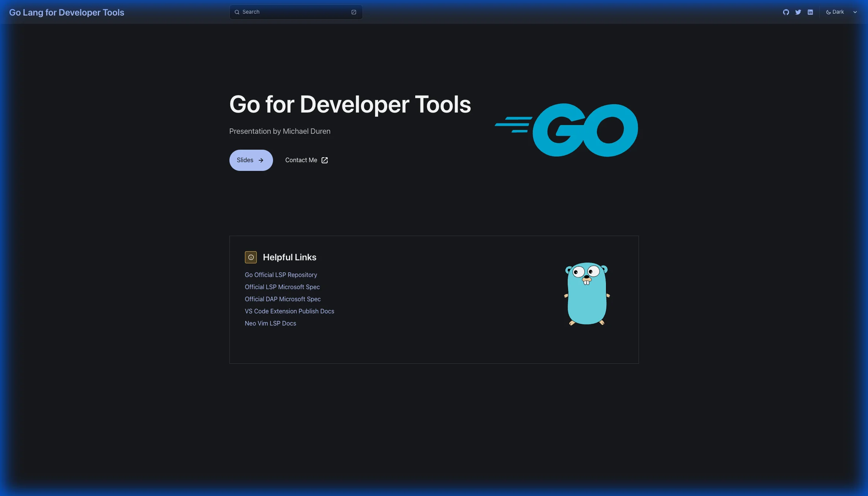Open the Twitter icon link
The width and height of the screenshot is (868, 496).
coord(798,12)
